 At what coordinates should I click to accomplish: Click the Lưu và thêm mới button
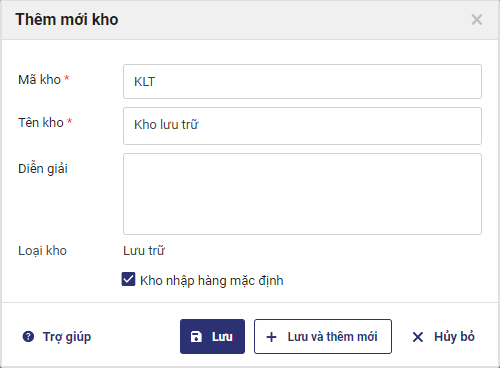323,337
